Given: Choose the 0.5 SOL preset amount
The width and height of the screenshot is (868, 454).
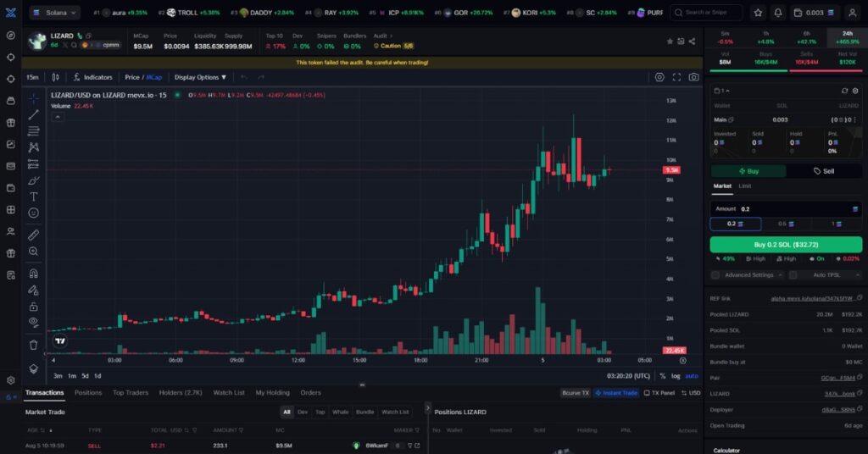Looking at the screenshot, I should click(786, 224).
